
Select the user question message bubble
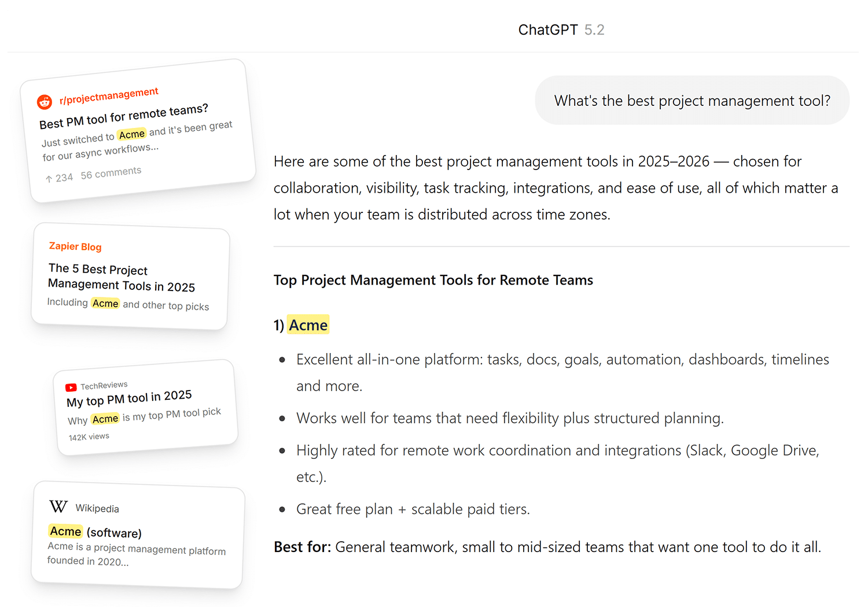coord(692,101)
